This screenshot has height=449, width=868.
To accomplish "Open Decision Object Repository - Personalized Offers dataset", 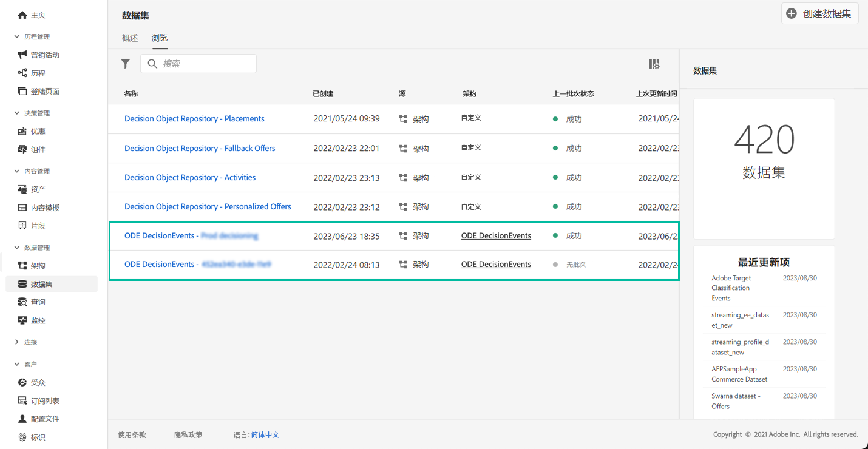I will click(208, 206).
